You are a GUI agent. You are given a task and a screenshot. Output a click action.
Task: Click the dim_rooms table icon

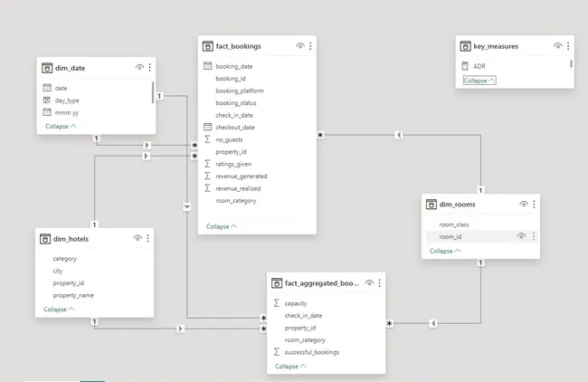pyautogui.click(x=432, y=205)
